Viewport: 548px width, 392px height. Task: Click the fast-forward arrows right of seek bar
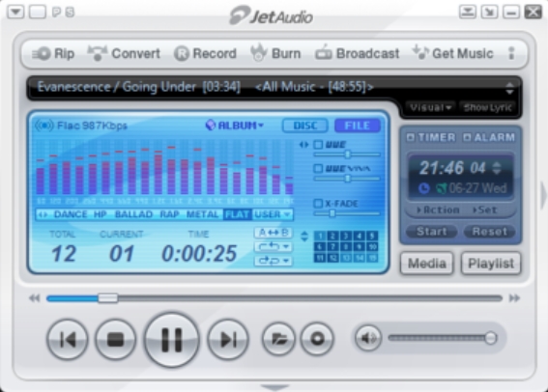(514, 298)
